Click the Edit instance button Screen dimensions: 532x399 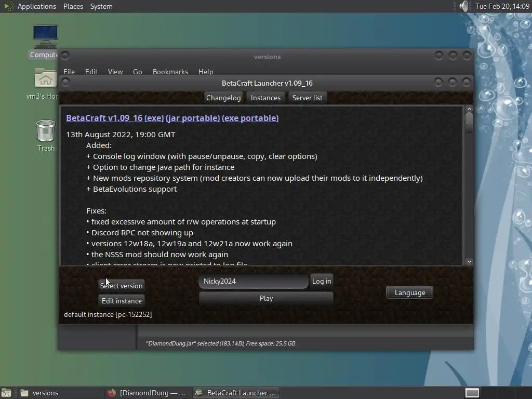tap(122, 301)
